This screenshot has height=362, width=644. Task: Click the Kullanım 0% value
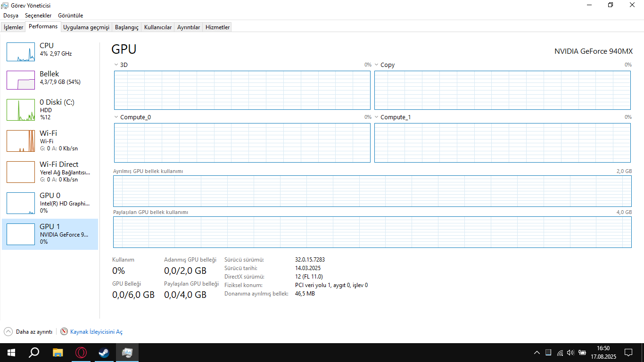pos(119,271)
